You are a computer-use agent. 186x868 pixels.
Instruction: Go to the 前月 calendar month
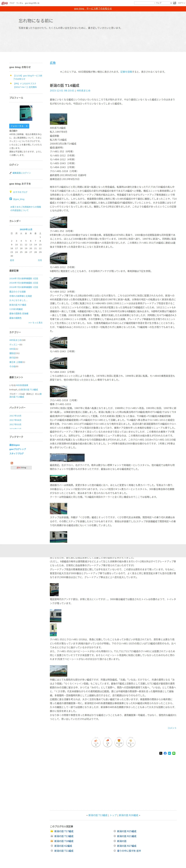pos(12,260)
